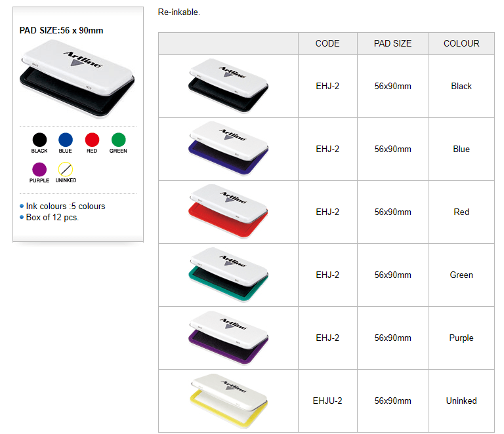Click the blue stamp pad thumbnail in table
Viewport: 504px width, 434px height.
[x=228, y=149]
